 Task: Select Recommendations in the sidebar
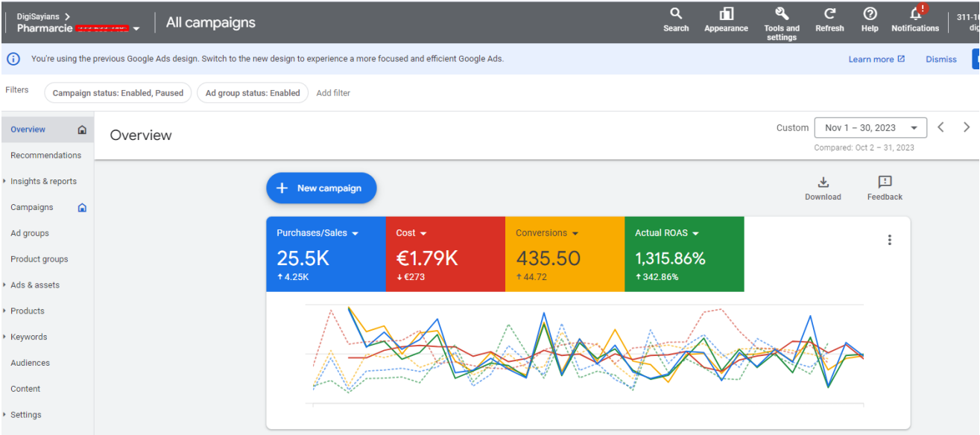[45, 155]
